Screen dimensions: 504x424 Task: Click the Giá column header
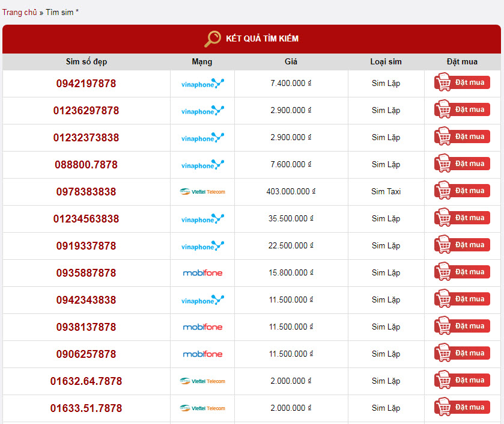291,61
